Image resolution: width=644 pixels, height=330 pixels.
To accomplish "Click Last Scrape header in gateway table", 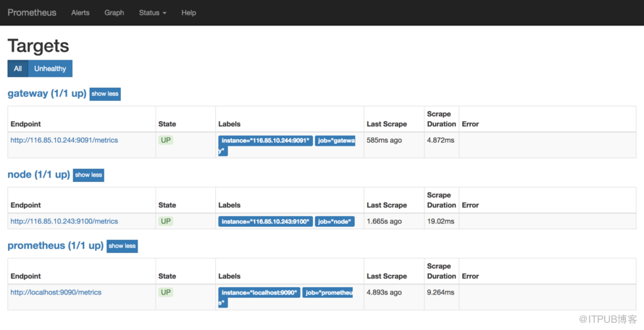I will coord(387,124).
